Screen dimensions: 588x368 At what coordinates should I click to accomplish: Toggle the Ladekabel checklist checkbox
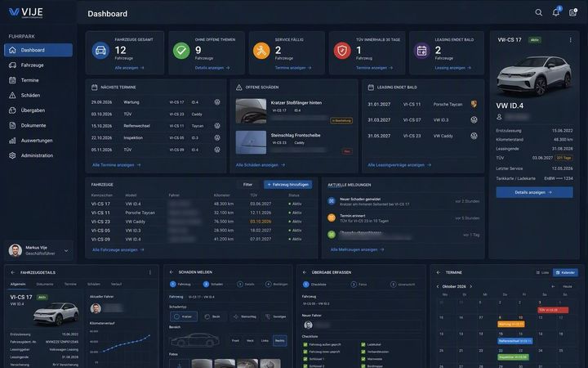[x=363, y=344]
